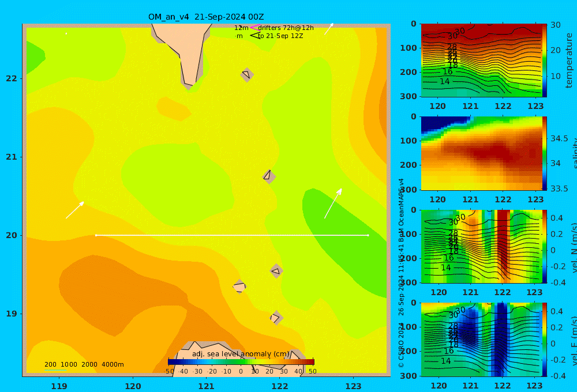Image resolution: width=577 pixels, height=392 pixels.
Task: Click depth label '200' on temperature panel
Action: [x=409, y=72]
